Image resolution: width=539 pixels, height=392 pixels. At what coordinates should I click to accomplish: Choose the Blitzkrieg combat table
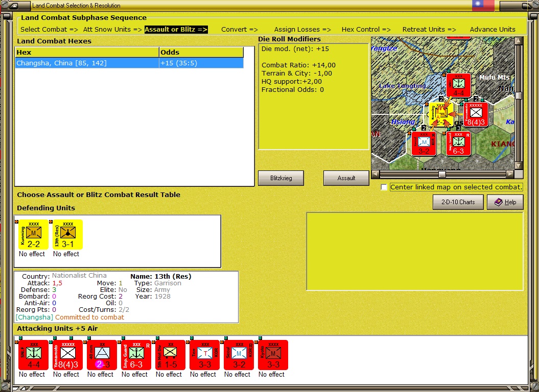click(x=281, y=178)
